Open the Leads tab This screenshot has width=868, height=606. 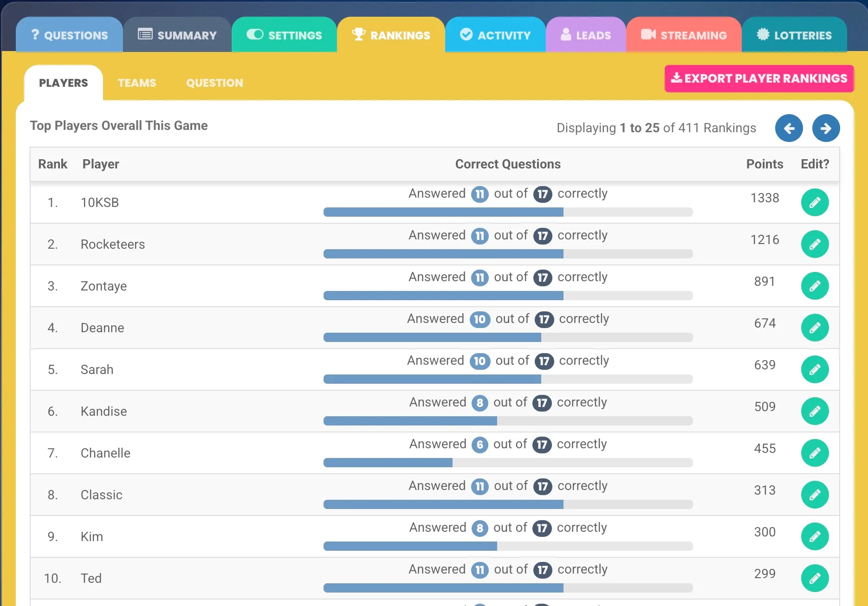coord(586,35)
